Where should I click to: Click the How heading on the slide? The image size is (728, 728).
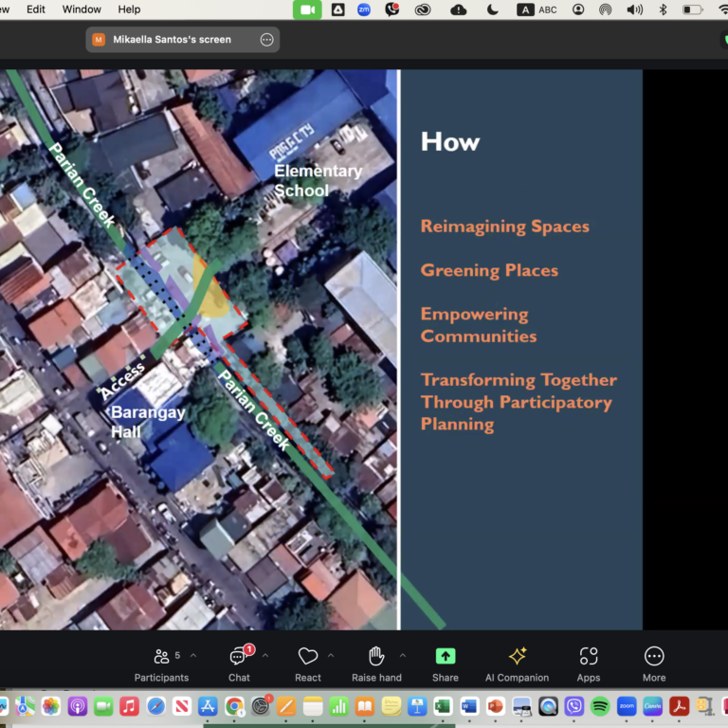(450, 141)
